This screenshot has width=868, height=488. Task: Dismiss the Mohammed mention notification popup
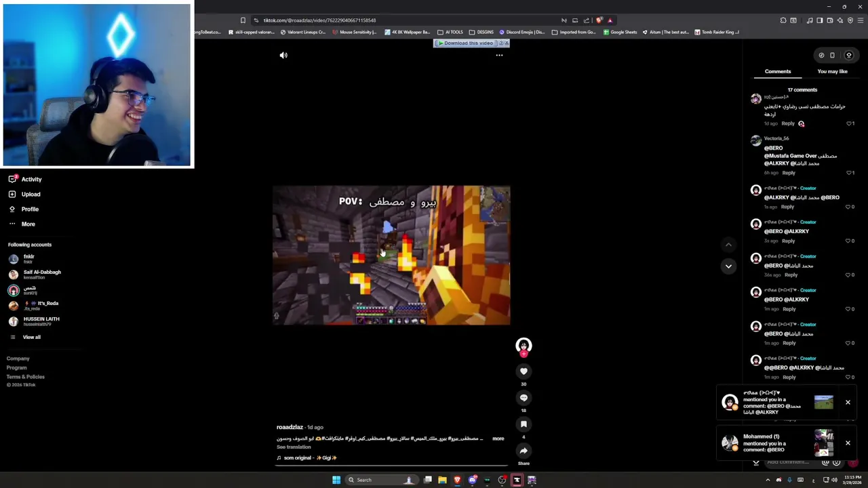848,443
